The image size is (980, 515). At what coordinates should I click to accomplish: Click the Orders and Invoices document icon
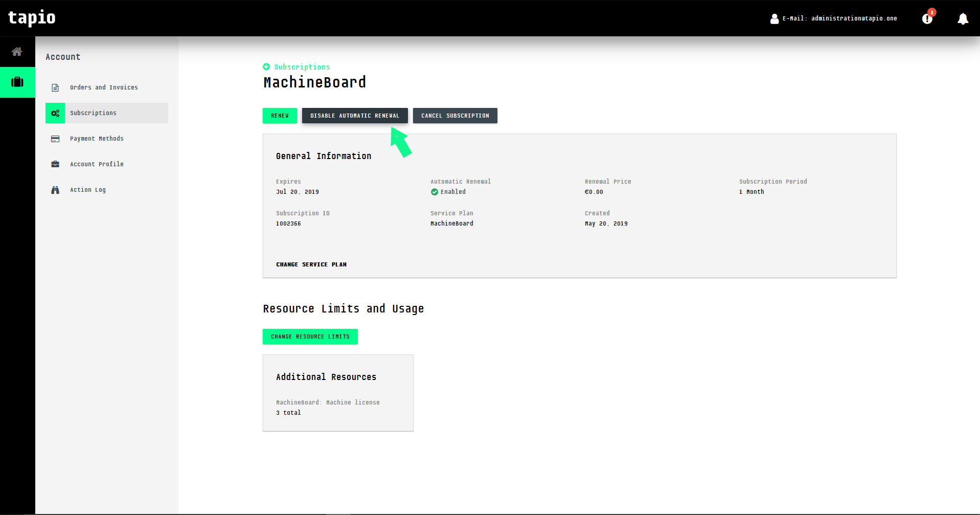tap(55, 87)
